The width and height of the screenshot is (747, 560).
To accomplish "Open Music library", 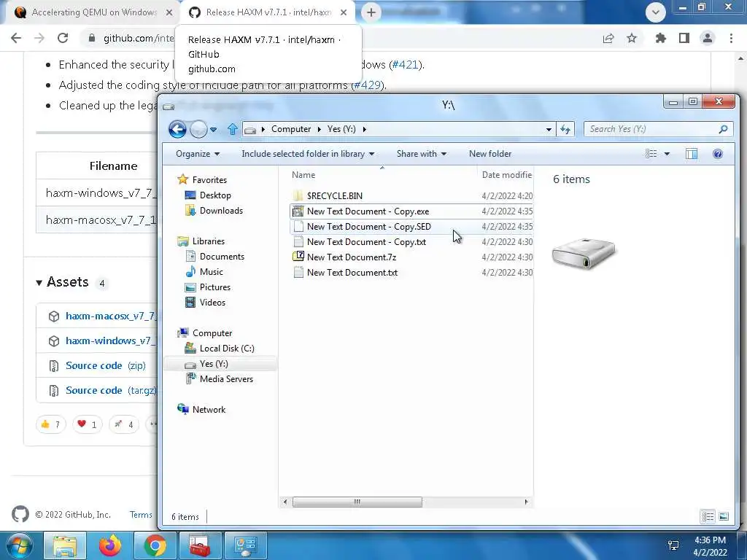I will click(x=211, y=272).
